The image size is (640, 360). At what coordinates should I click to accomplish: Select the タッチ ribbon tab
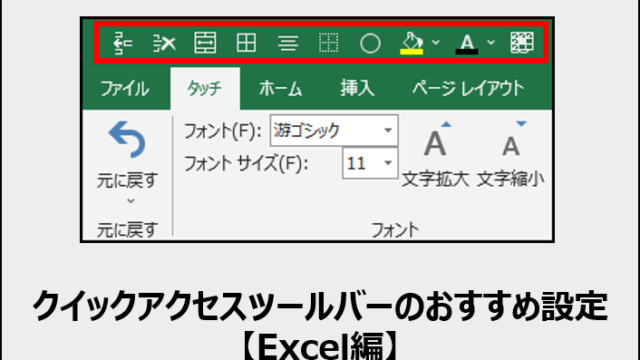(x=205, y=89)
